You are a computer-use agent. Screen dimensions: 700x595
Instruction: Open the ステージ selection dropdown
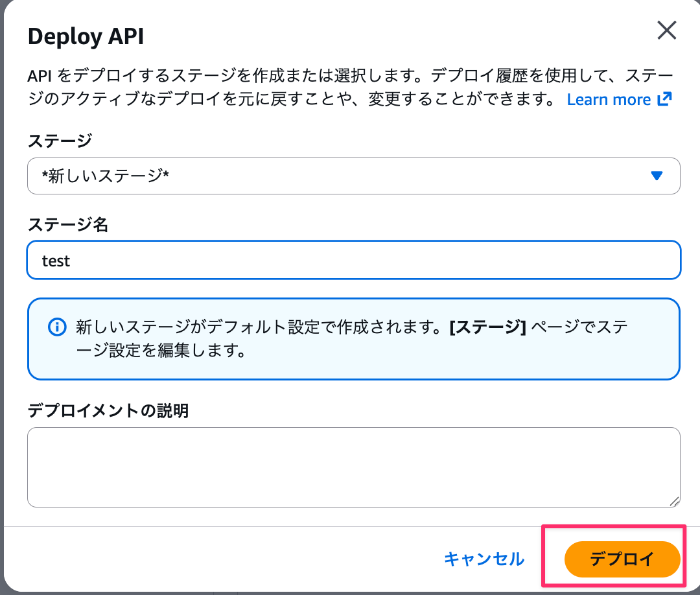(x=353, y=176)
